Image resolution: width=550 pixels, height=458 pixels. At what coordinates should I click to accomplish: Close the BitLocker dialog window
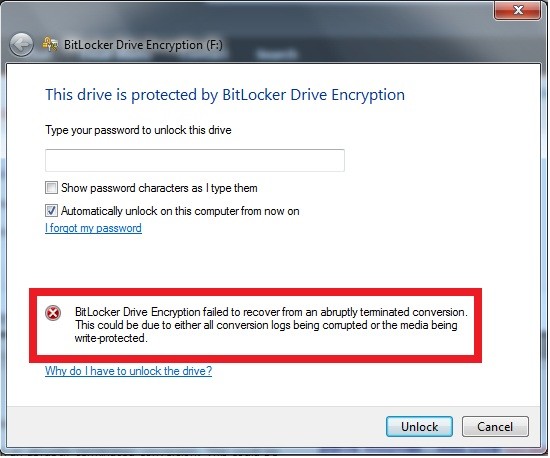(x=517, y=10)
